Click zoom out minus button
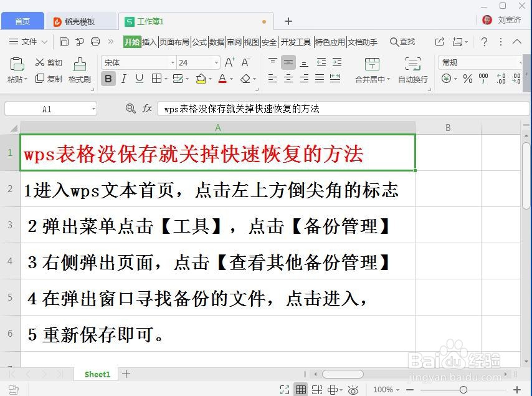532x396 pixels. tap(410, 390)
